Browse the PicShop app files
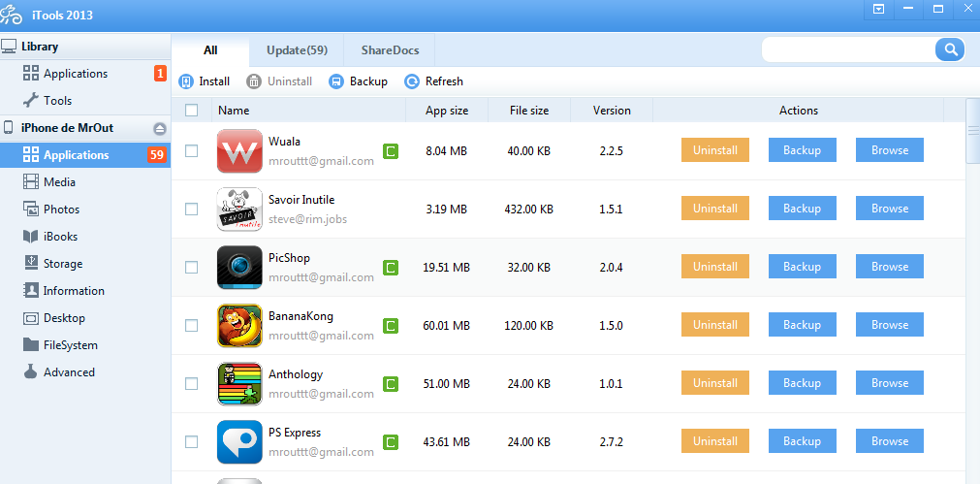980x484 pixels. tap(890, 267)
